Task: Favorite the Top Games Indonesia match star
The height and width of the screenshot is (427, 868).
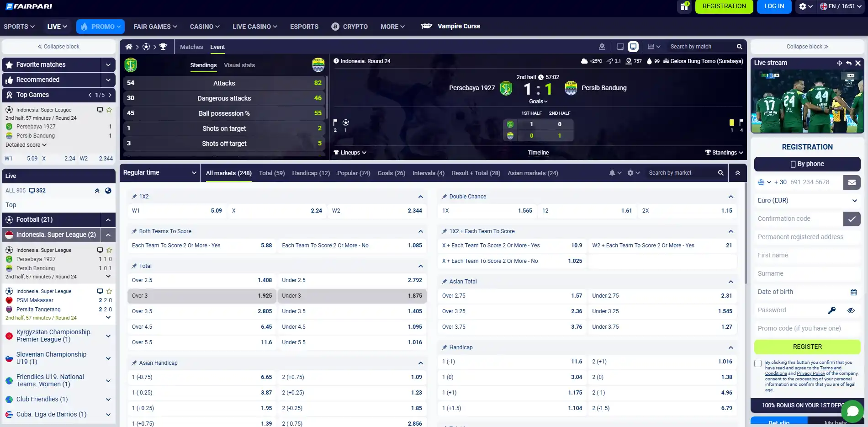Action: click(x=109, y=110)
